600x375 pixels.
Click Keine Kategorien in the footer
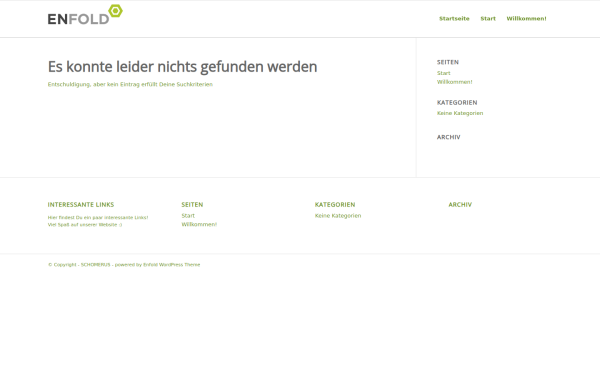(x=338, y=216)
